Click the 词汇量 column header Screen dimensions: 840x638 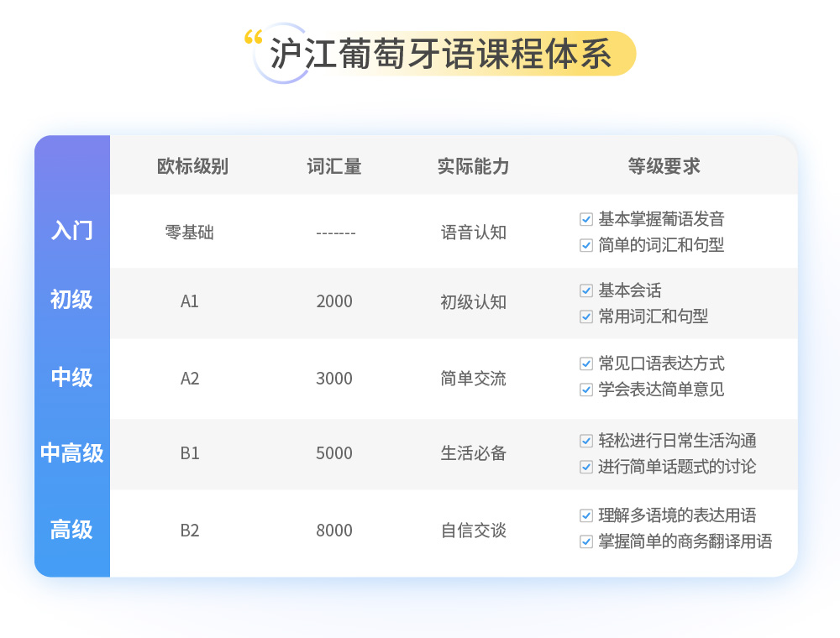334,166
